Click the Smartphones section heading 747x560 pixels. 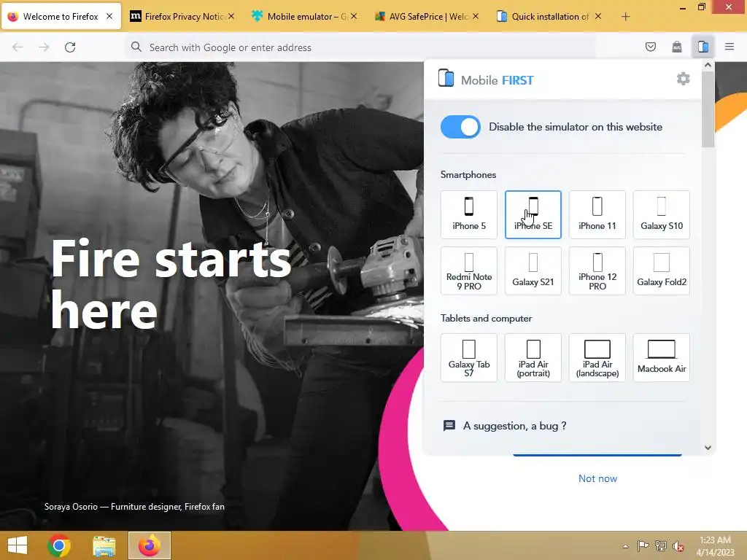pos(468,175)
